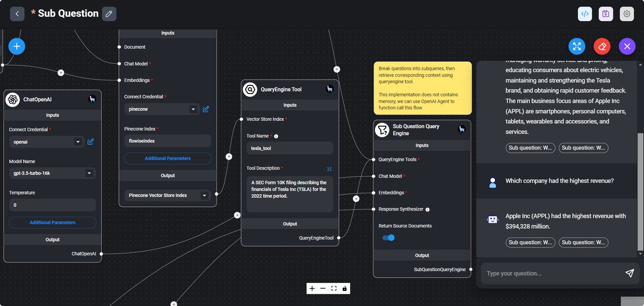Click the 'Sub Question' flow title text
Viewport: 644px width, 306px height.
[x=68, y=13]
